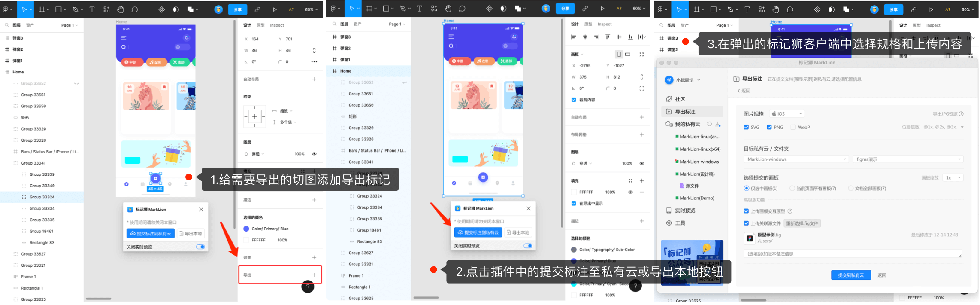980x305 pixels.
Task: Click the 提交到私有云 submit button
Action: pyautogui.click(x=850, y=275)
